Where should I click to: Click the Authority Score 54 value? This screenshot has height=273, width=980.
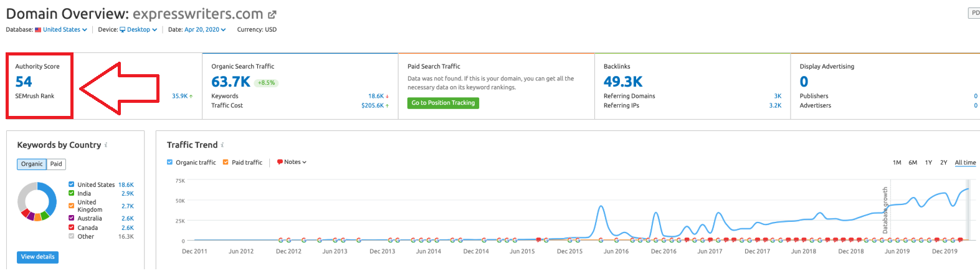coord(24,82)
